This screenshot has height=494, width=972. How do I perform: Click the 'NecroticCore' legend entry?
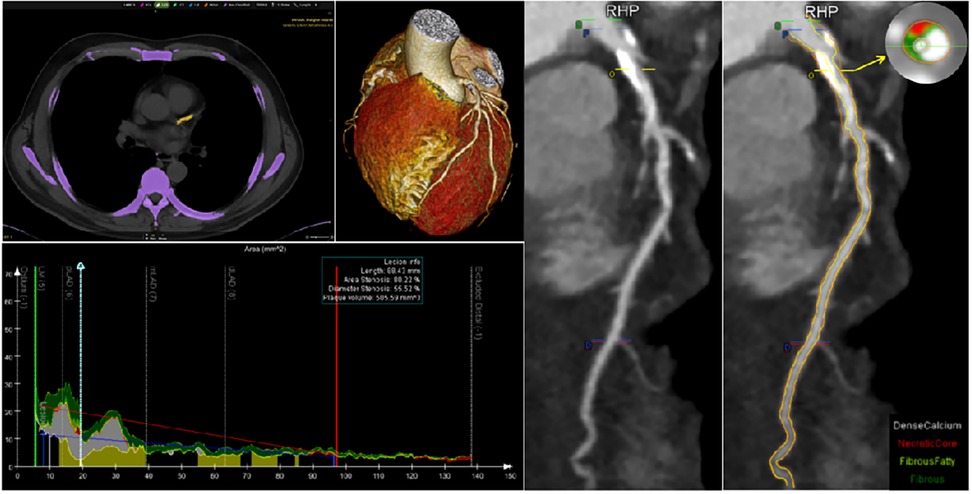tap(928, 444)
